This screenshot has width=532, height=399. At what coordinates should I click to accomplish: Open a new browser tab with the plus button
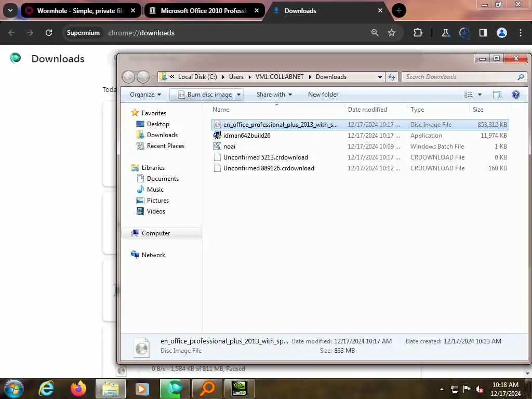click(398, 10)
